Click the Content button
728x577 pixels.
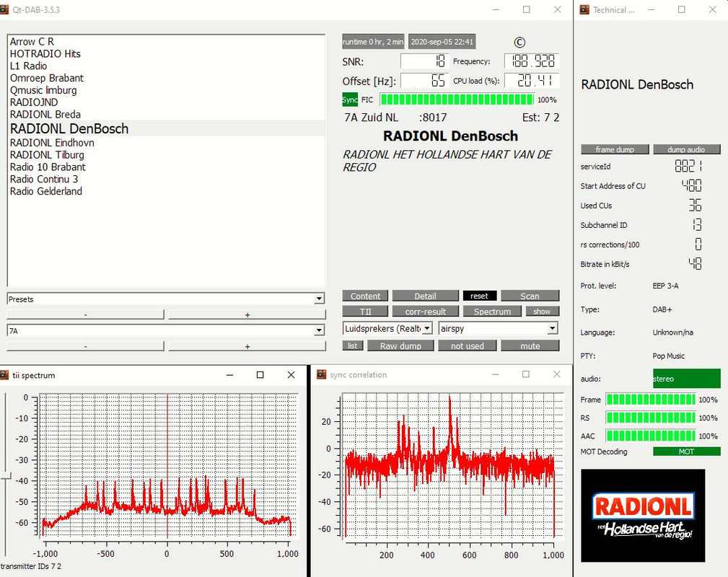tap(365, 296)
